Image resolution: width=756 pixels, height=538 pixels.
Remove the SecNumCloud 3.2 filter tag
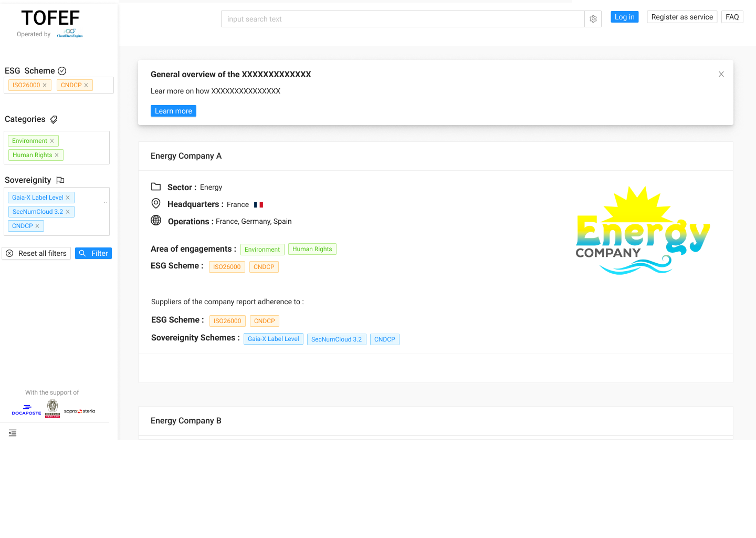click(68, 212)
